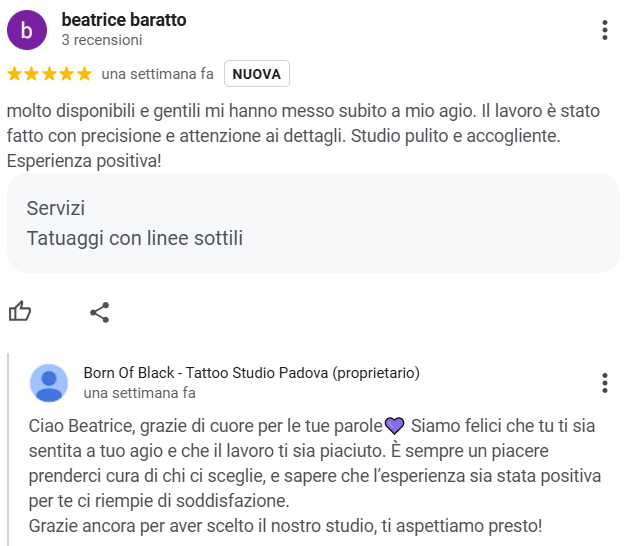Click the owner reply's "una settimana fa" timestamp
Image resolution: width=635 pixels, height=546 pixels.
tap(140, 393)
